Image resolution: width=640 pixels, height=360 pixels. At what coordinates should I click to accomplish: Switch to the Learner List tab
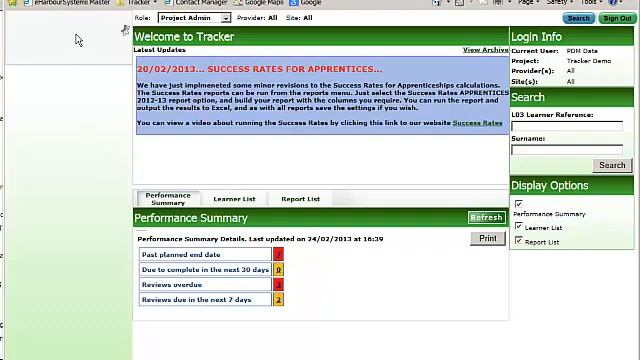tap(234, 199)
